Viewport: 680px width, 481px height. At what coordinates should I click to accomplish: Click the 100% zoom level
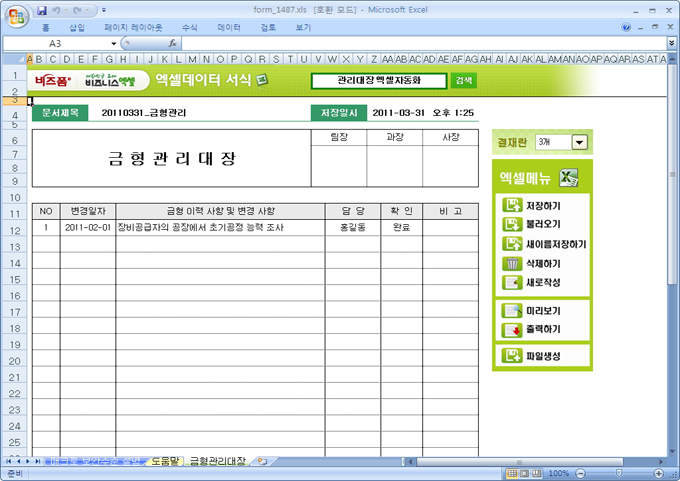[559, 473]
